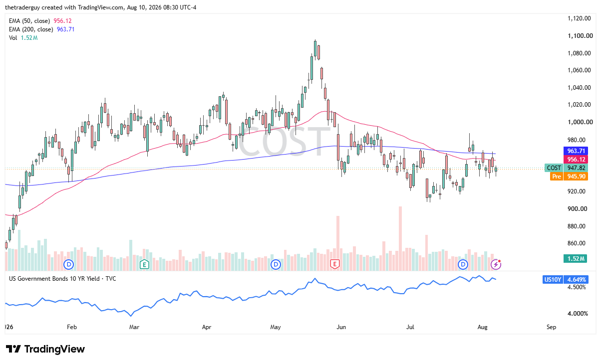This screenshot has width=601, height=364.
Task: Click the 1,000.00 price scale value
Action: pyautogui.click(x=580, y=122)
